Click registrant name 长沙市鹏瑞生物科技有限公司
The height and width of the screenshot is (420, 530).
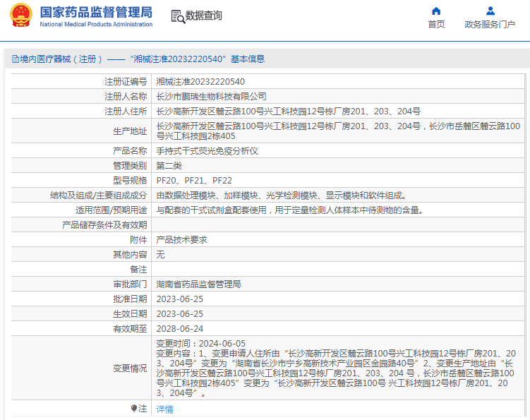coord(211,97)
